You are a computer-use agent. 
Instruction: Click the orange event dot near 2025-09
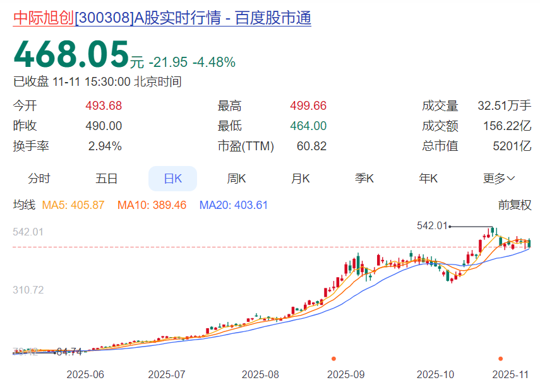click(333, 359)
